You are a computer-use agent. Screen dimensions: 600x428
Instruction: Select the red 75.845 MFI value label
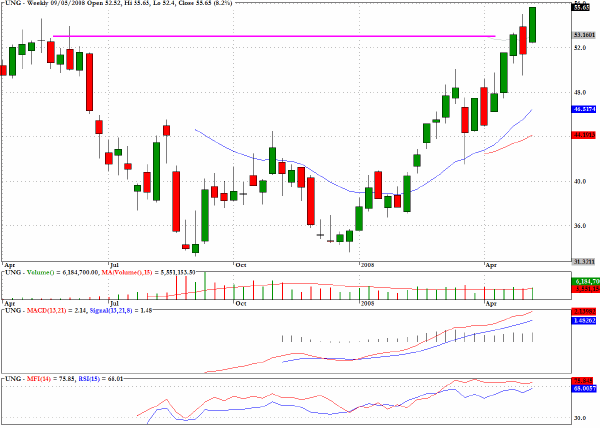pos(584,381)
